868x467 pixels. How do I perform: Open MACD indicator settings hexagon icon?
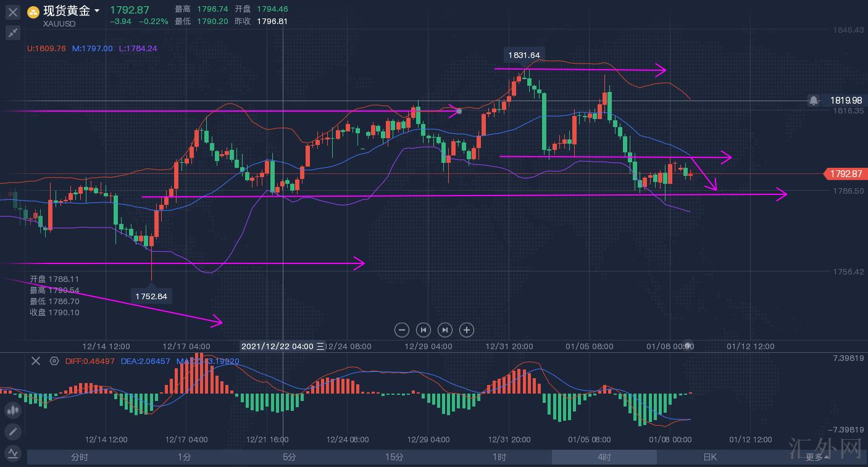point(54,361)
